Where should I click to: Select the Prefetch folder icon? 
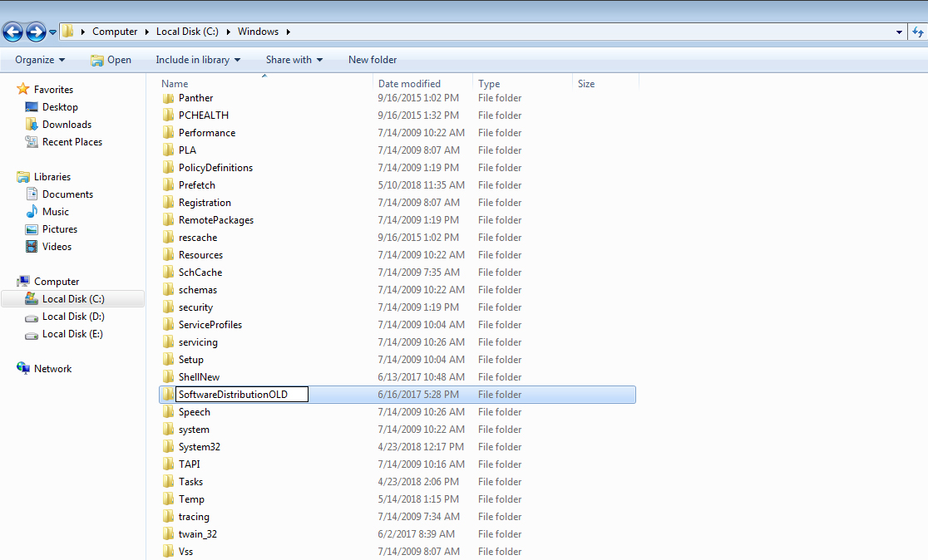[168, 185]
